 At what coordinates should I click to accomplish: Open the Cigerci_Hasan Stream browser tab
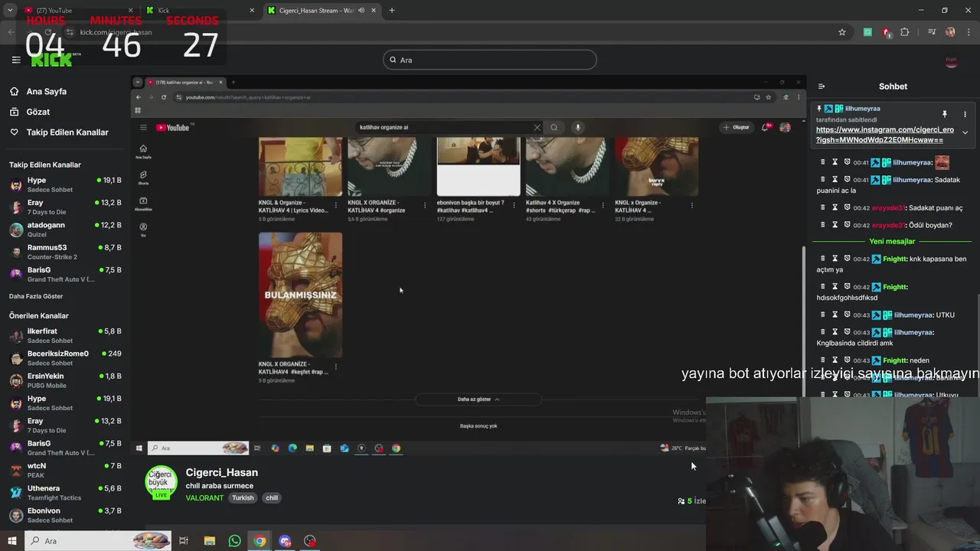pos(322,11)
